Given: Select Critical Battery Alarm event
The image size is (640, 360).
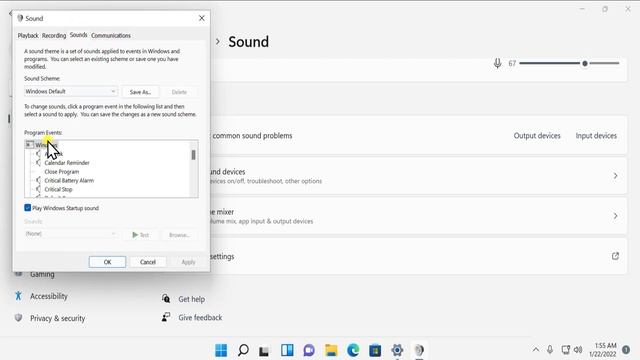Looking at the screenshot, I should pos(69,180).
